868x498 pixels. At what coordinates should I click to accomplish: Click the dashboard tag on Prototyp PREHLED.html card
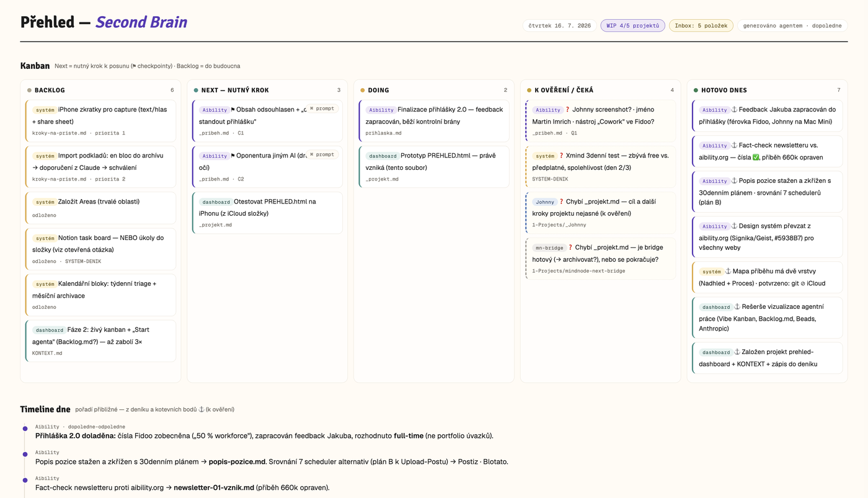pos(381,156)
